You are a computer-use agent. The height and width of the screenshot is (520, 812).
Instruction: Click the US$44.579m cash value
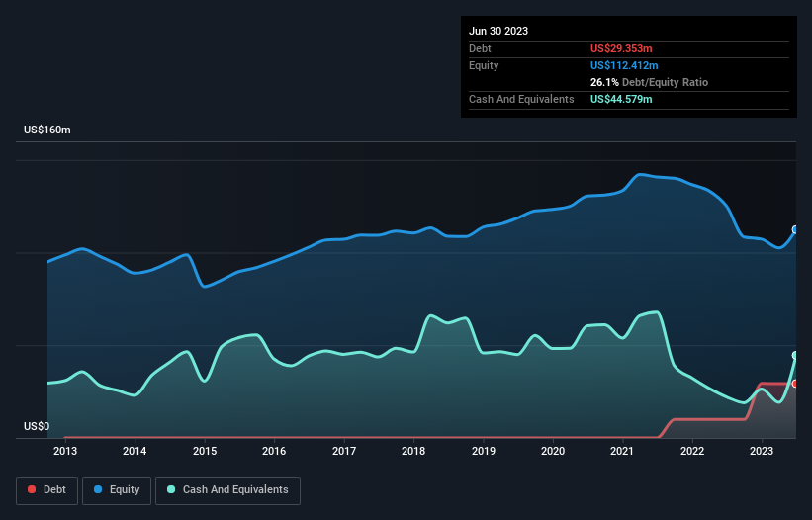621,99
